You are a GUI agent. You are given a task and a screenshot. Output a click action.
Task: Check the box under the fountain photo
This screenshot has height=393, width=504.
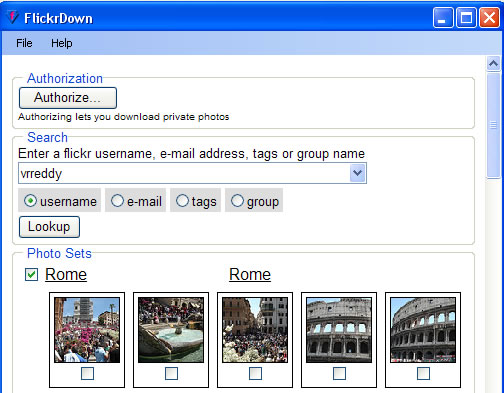(171, 374)
